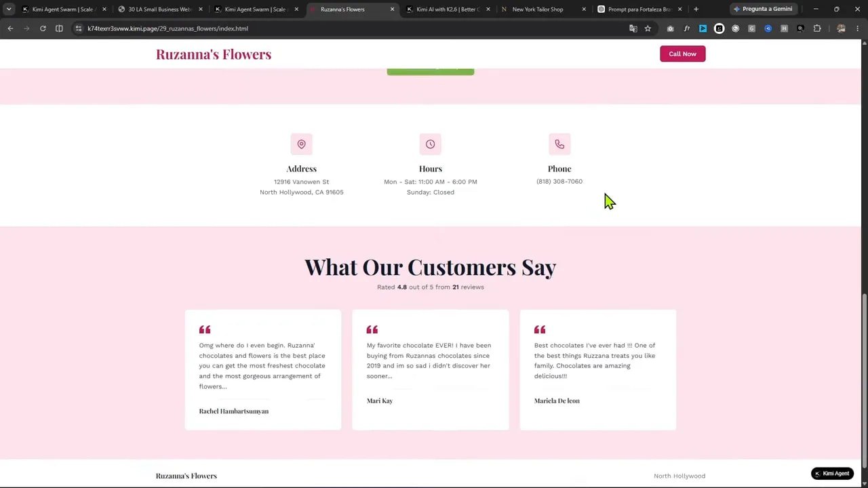Screen dimensions: 868x488
Task: Open the Chrome profile avatar
Action: click(842, 28)
